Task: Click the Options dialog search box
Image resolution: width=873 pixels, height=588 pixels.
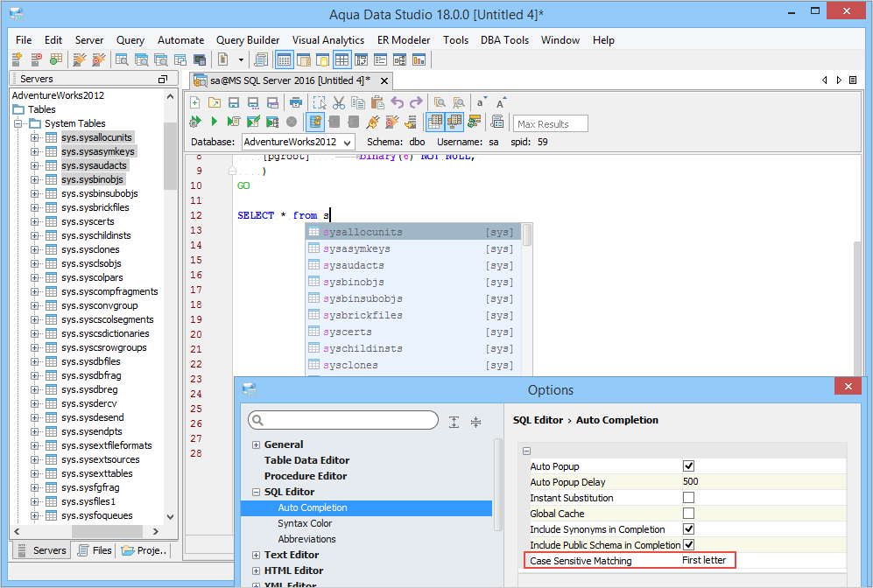Action: [343, 421]
